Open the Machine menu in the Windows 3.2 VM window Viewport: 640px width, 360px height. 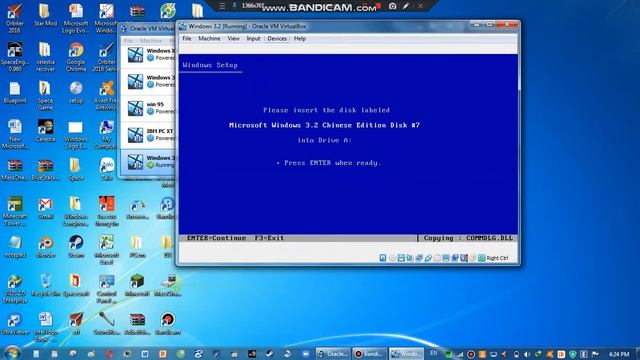point(209,38)
